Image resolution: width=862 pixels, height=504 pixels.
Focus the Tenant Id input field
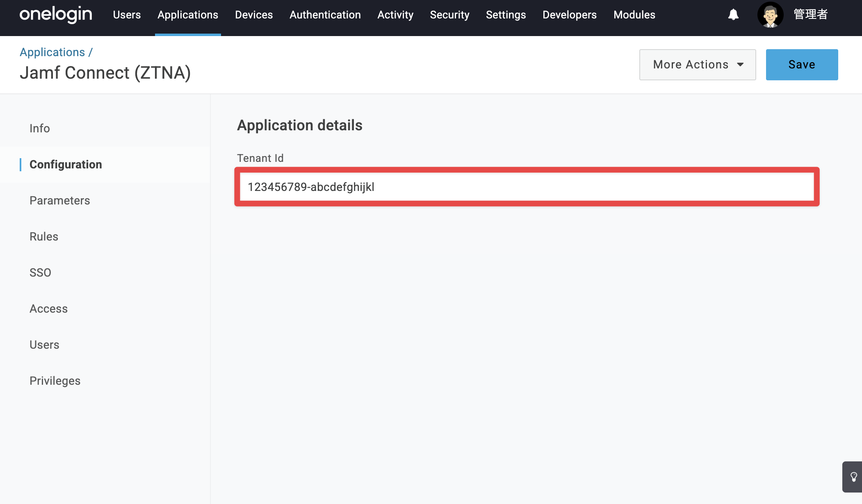pyautogui.click(x=527, y=187)
